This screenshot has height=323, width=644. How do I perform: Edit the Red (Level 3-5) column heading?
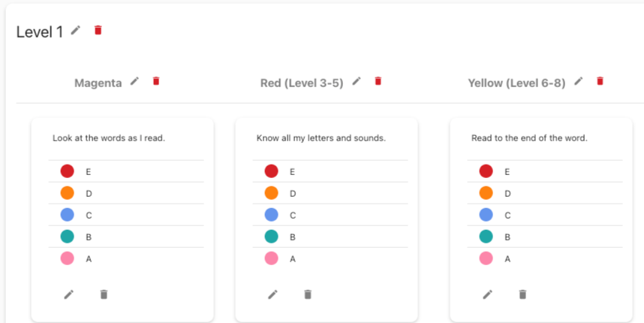point(357,81)
